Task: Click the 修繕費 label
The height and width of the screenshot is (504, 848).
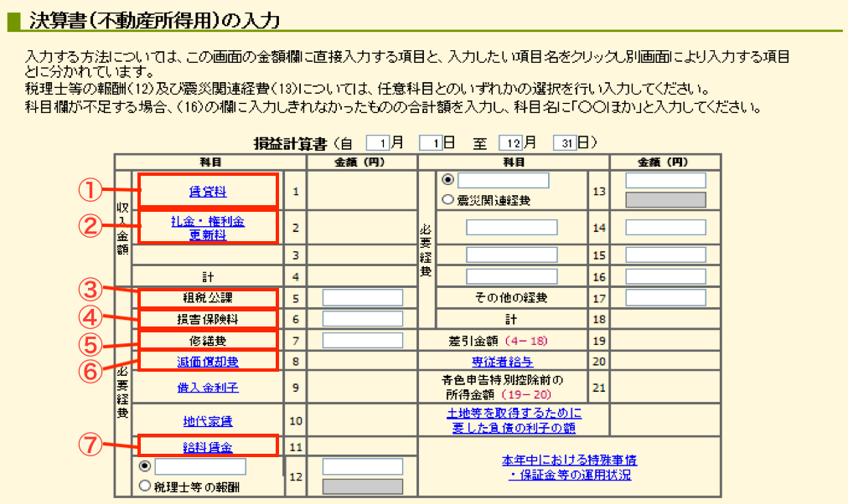Action: (x=208, y=341)
